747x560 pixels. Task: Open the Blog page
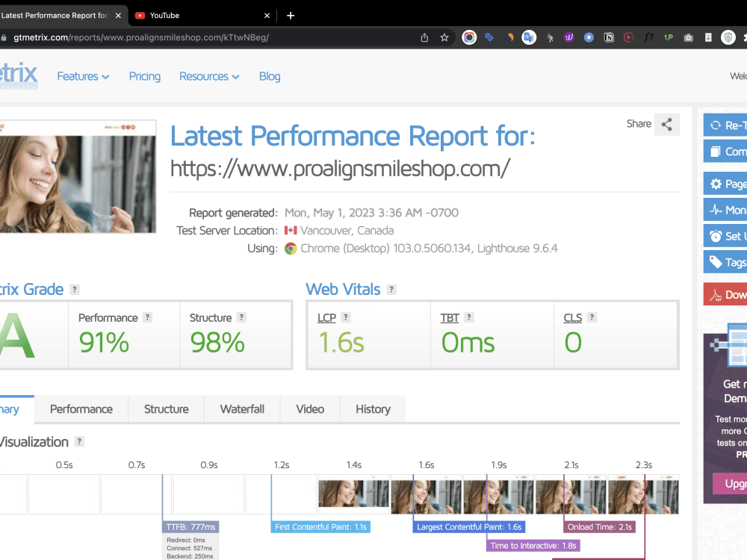(x=270, y=76)
